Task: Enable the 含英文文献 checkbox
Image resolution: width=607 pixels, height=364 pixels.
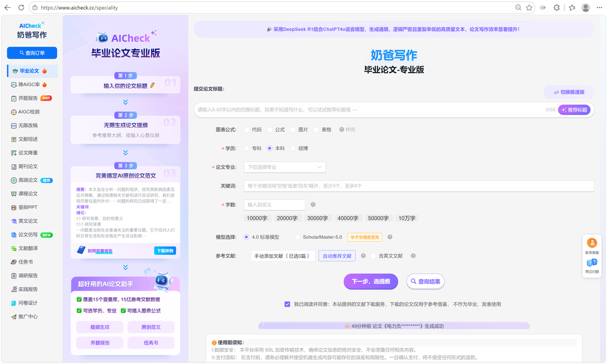Action: point(373,255)
